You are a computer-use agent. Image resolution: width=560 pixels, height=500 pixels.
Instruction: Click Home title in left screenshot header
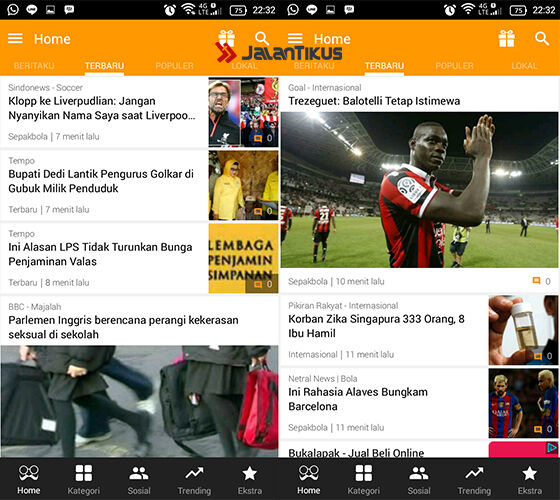point(52,39)
